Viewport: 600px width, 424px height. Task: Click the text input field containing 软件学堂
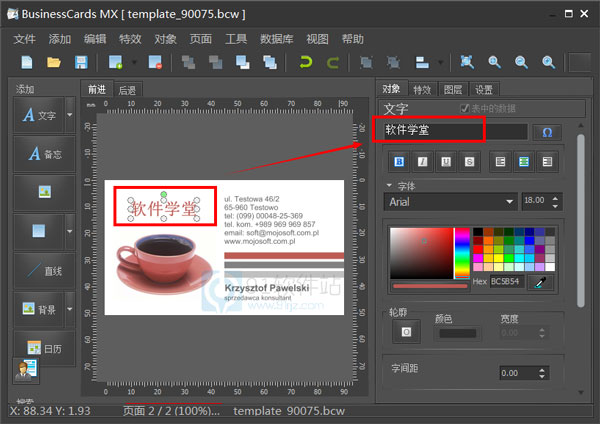(450, 131)
